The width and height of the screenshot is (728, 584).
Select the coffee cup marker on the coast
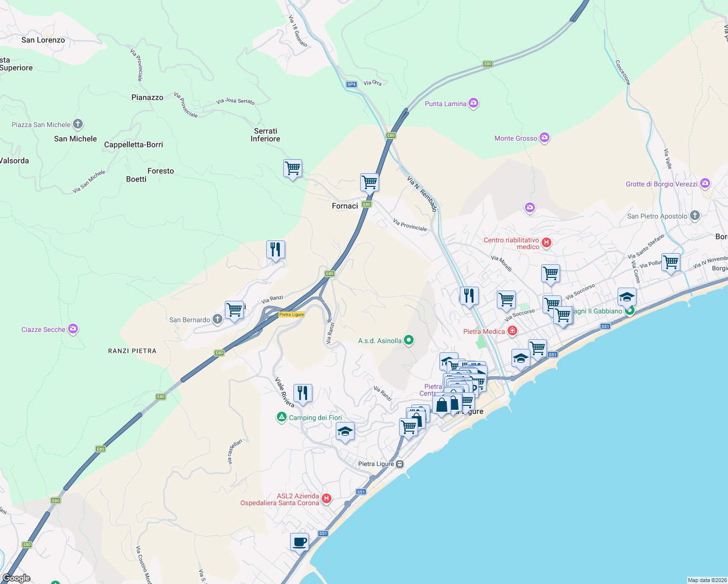(298, 542)
